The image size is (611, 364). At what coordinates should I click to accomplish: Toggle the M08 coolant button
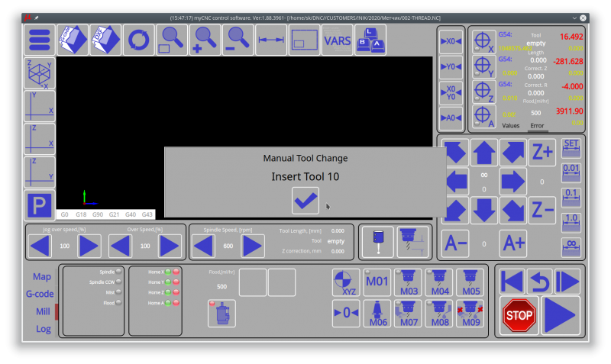click(x=439, y=313)
